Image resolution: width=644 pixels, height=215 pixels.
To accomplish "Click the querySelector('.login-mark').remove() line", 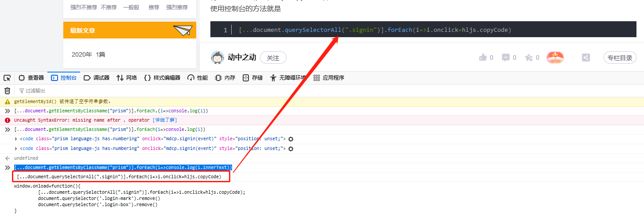I will [99, 199].
